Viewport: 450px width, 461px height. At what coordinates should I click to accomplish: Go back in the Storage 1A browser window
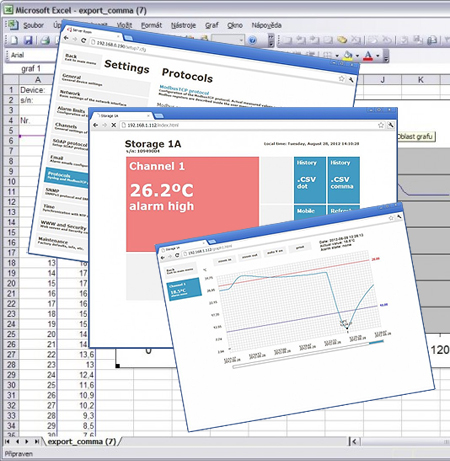click(x=96, y=125)
